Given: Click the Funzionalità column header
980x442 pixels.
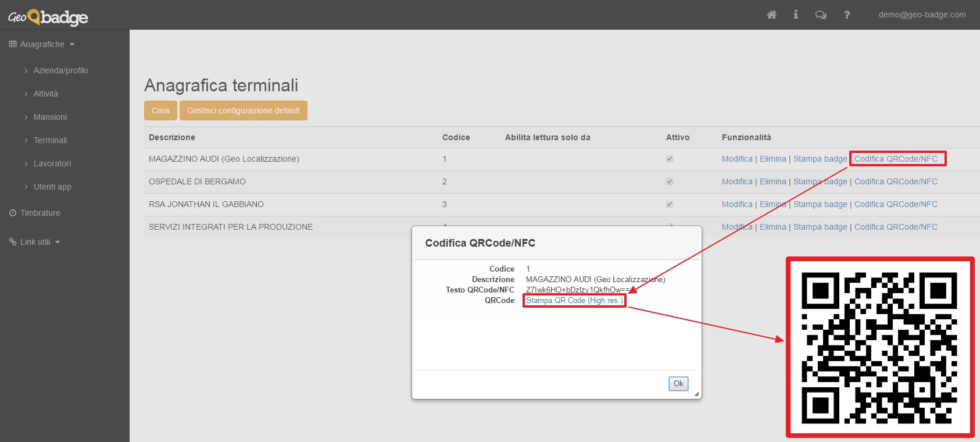Looking at the screenshot, I should [x=746, y=137].
